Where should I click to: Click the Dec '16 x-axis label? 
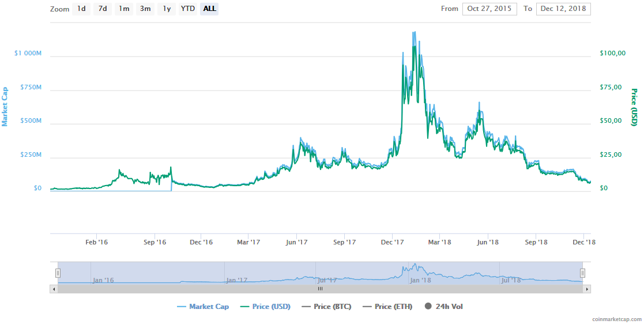tap(201, 243)
